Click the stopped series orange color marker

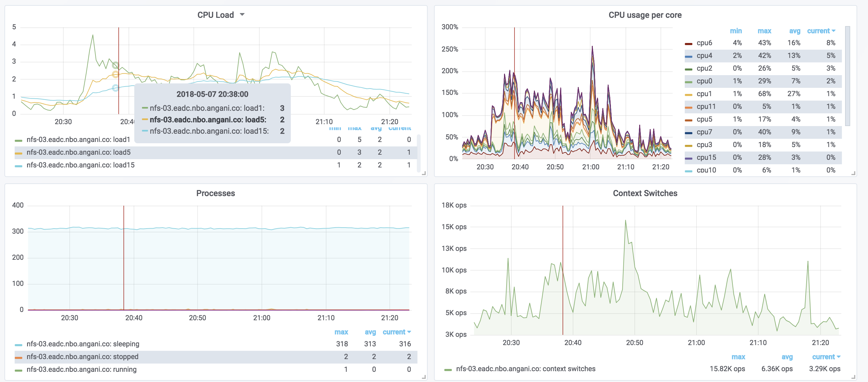click(18, 357)
